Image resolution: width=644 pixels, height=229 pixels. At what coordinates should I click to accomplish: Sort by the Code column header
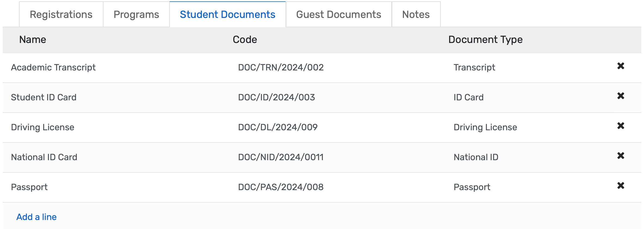(x=245, y=40)
